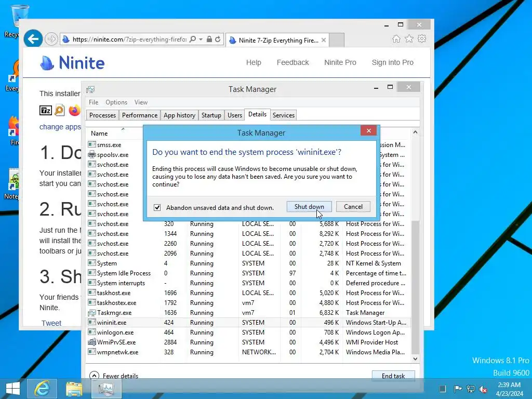Click the Sign into Pro link
The height and width of the screenshot is (399, 532).
(393, 62)
